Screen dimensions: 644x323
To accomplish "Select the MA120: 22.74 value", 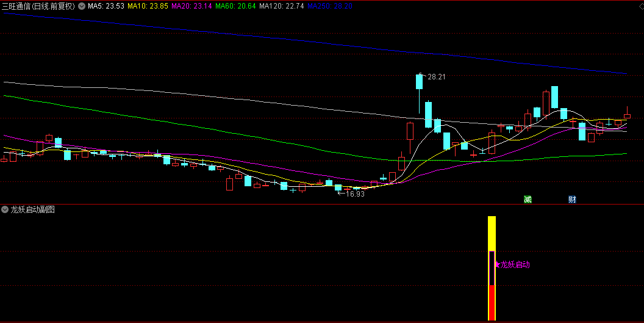I will tap(282, 6).
